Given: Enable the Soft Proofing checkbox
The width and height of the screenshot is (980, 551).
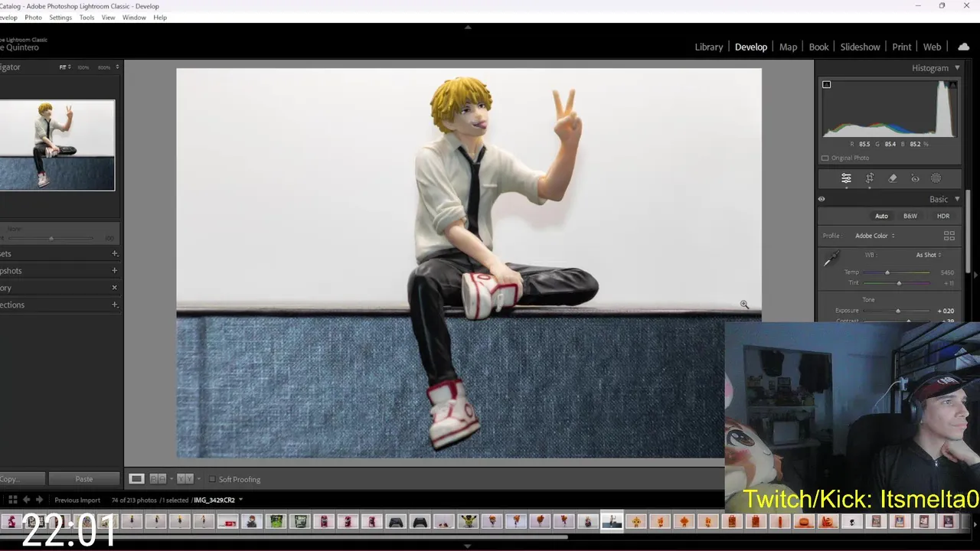Looking at the screenshot, I should [x=212, y=479].
